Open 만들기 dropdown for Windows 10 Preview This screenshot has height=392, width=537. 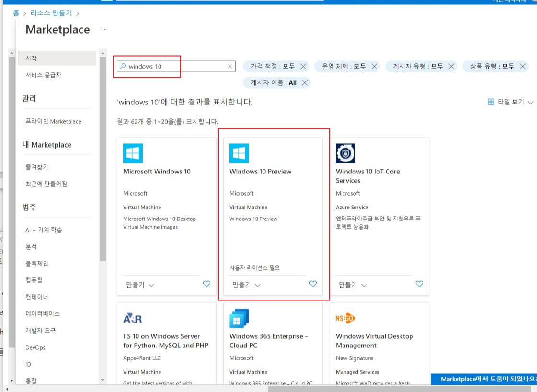tap(247, 285)
